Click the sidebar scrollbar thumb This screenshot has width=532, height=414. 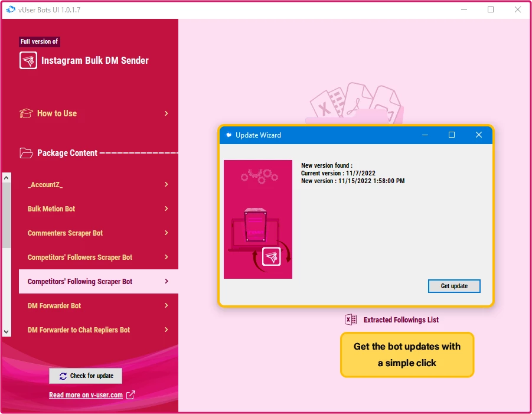(6, 216)
